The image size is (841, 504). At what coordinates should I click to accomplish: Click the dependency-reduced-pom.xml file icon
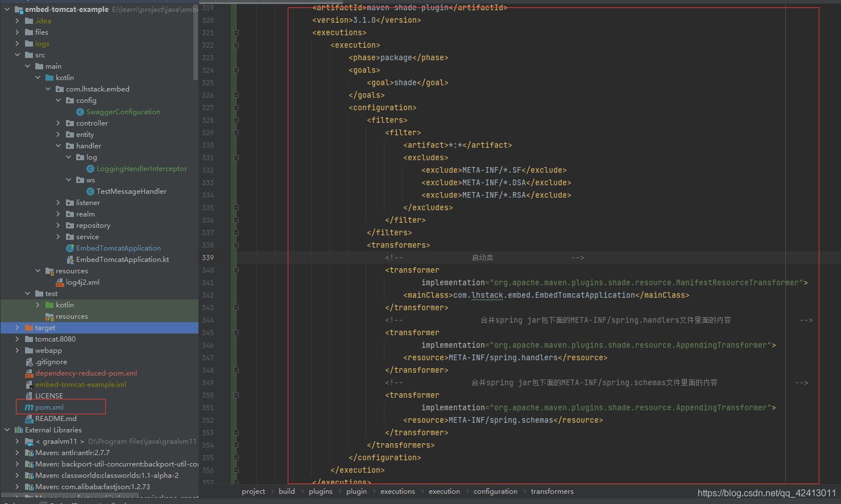coord(29,373)
